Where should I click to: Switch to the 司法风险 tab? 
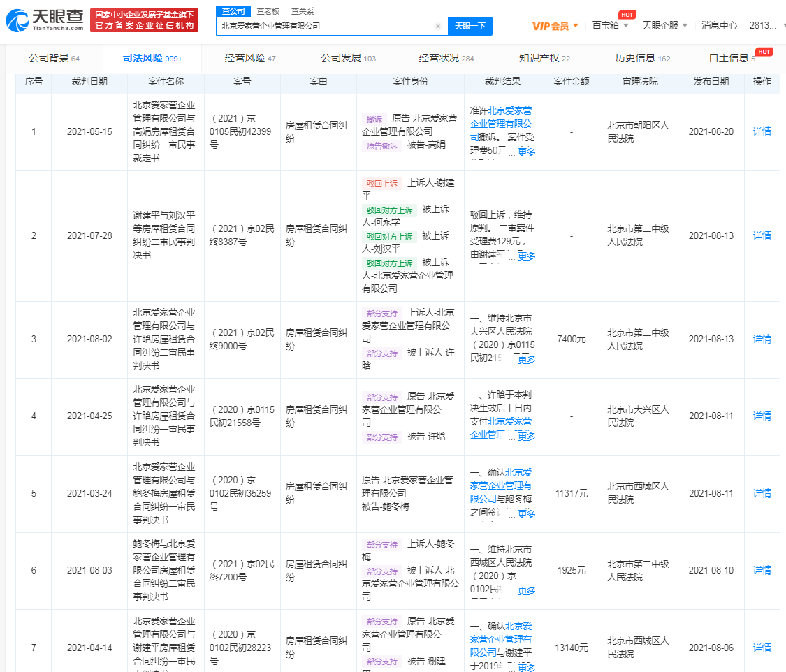pos(152,58)
